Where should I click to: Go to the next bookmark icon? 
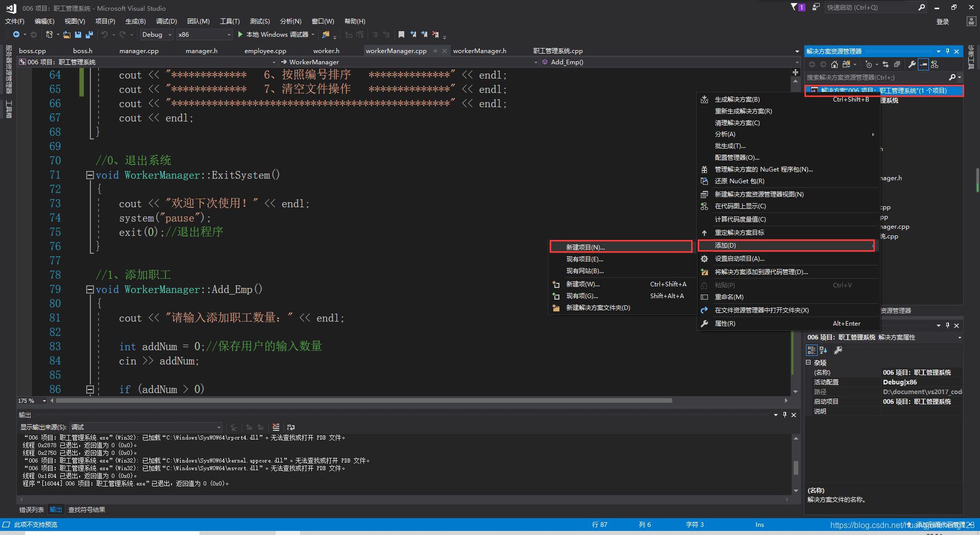pos(424,35)
